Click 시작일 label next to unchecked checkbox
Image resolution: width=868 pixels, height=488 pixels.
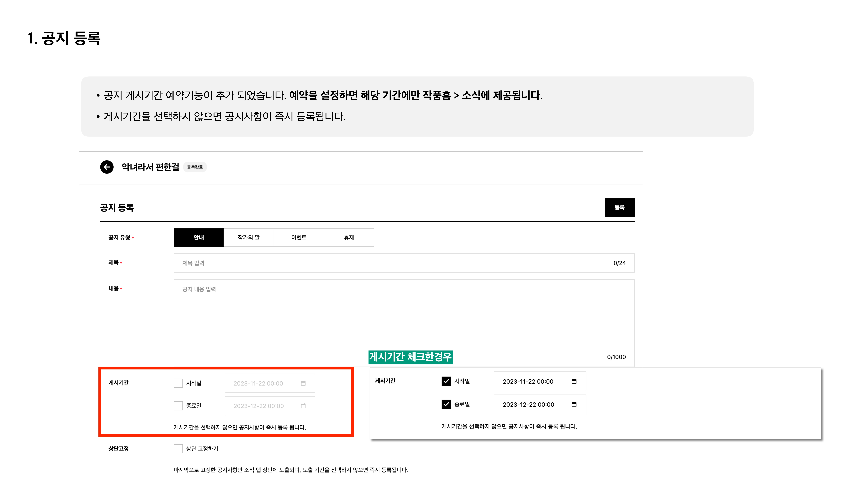tap(194, 383)
